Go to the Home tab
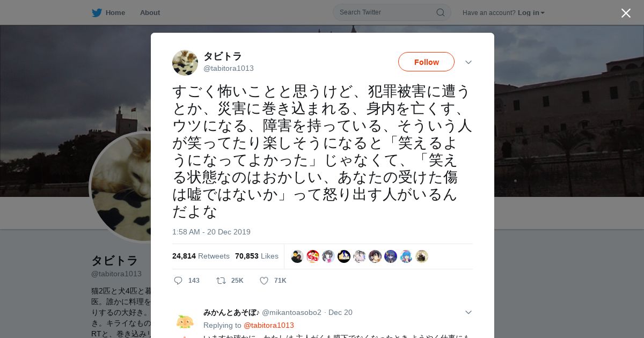 pos(108,12)
